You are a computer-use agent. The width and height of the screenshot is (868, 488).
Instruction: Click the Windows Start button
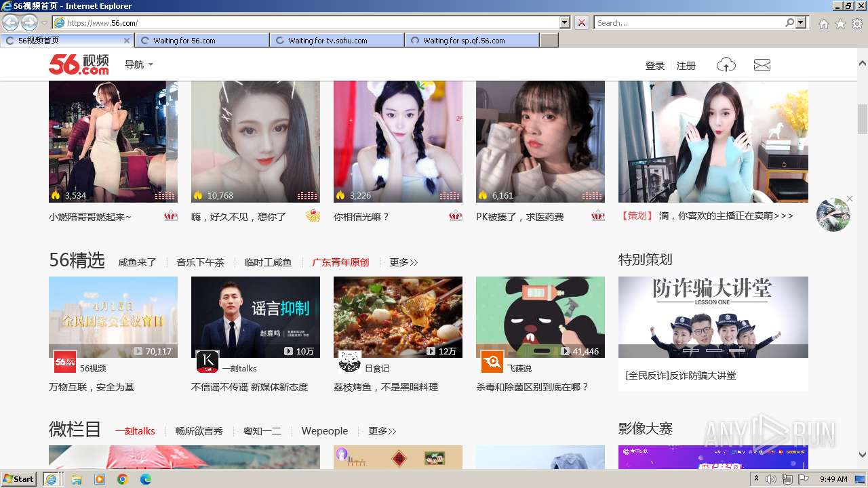tap(18, 479)
